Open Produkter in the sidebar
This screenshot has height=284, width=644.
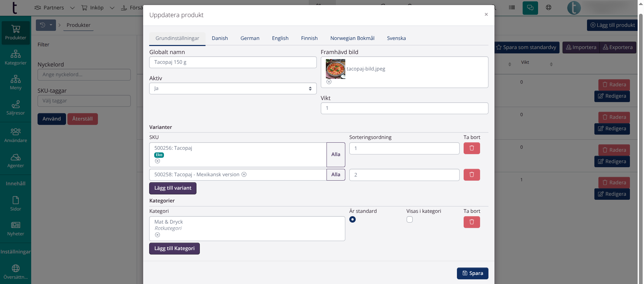(15, 33)
